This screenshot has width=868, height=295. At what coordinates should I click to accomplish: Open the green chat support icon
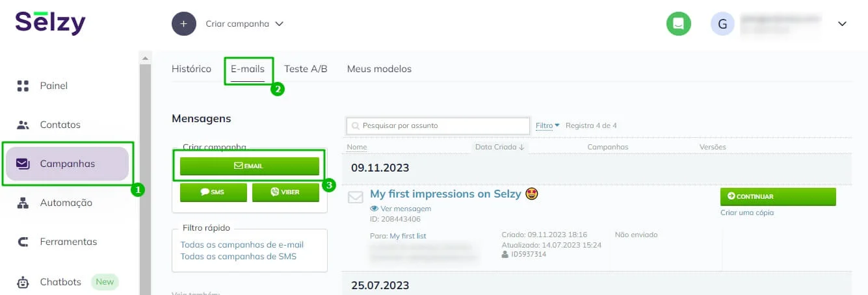(x=679, y=24)
